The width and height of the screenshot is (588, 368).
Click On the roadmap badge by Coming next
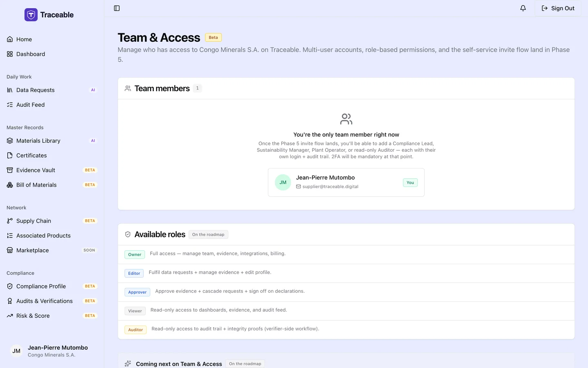click(x=245, y=364)
